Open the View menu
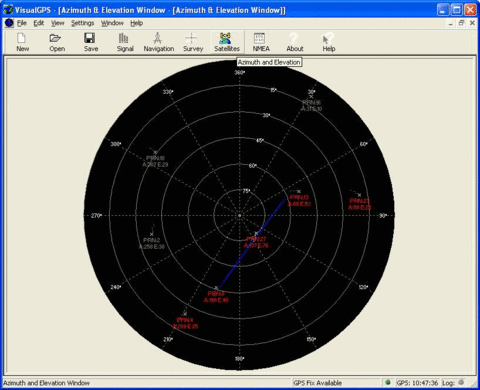This screenshot has height=390, width=480. (x=57, y=23)
